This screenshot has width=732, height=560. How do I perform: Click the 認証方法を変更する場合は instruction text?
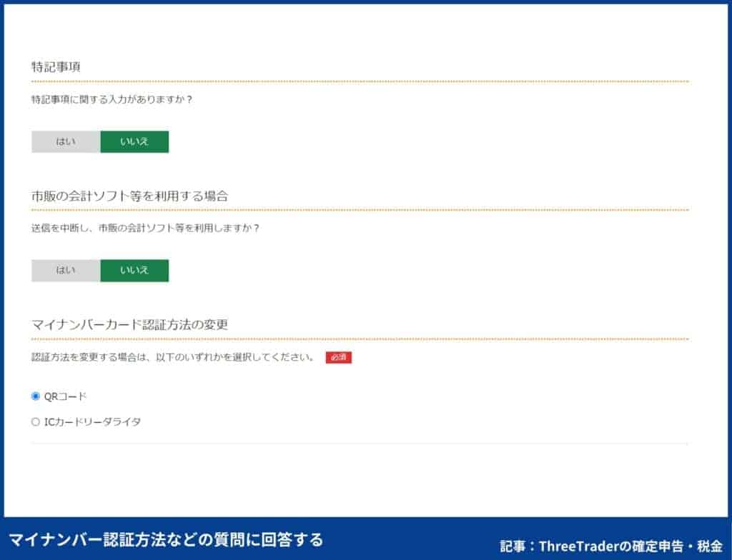click(x=173, y=357)
